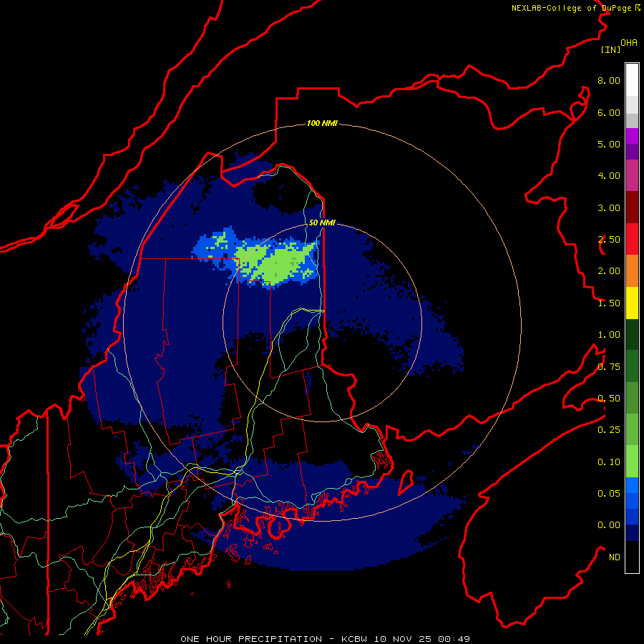Click the 1.00 legend value
The width and height of the screenshot is (644, 644).
[x=609, y=335]
